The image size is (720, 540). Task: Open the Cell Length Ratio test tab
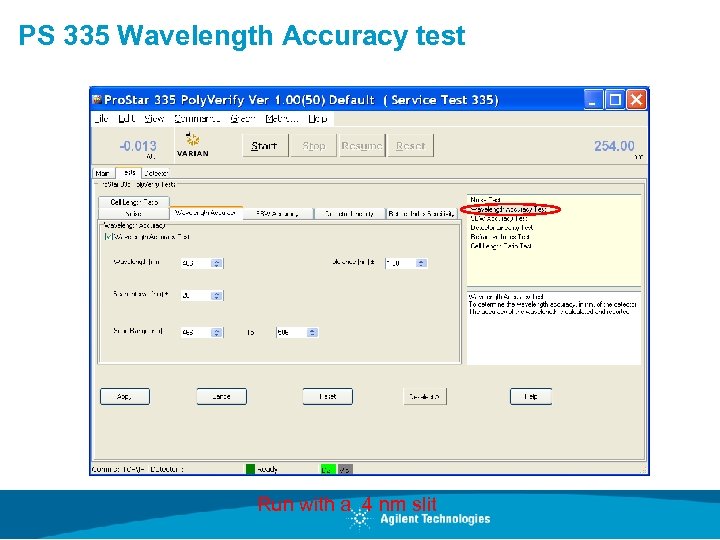[x=134, y=202]
